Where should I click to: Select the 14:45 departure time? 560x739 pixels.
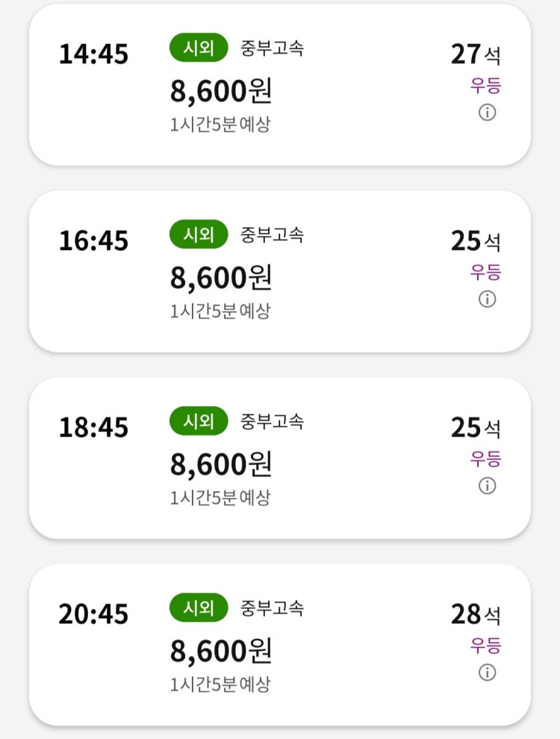coord(93,54)
